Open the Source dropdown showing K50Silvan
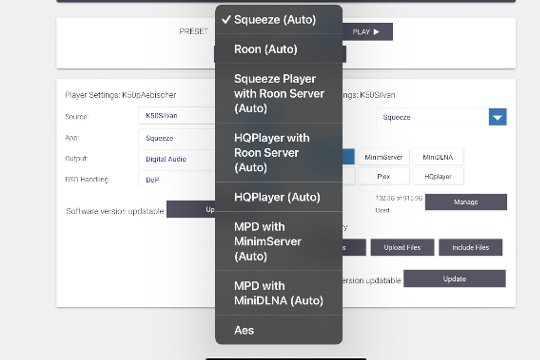540x360 pixels. pos(177,115)
